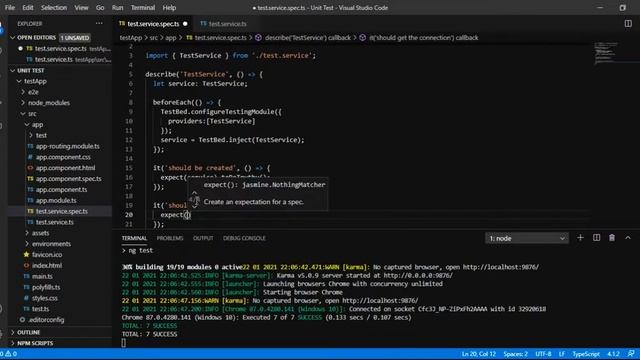Open the Selection menu

click(x=54, y=7)
